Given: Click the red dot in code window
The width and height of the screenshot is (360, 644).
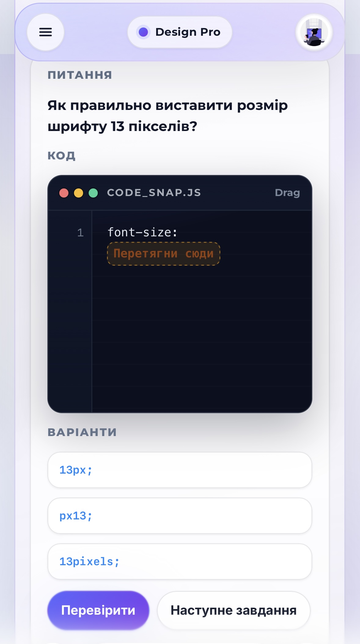Looking at the screenshot, I should click(x=64, y=193).
